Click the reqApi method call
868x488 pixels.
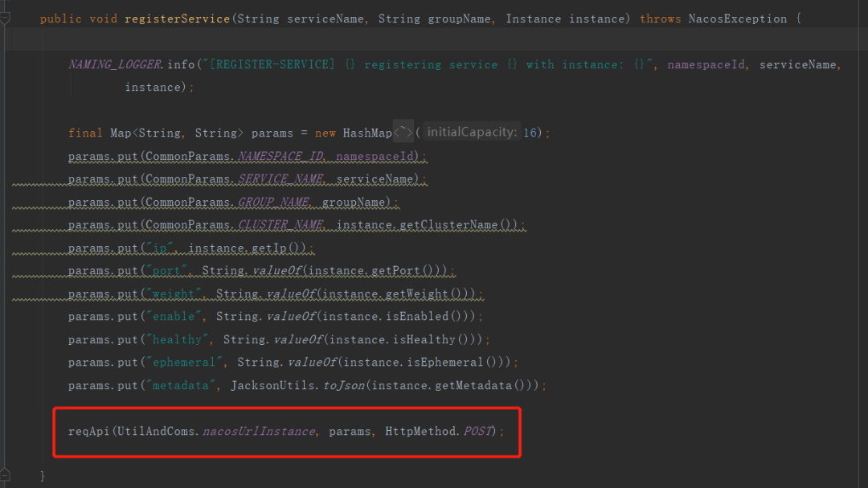[x=88, y=431]
